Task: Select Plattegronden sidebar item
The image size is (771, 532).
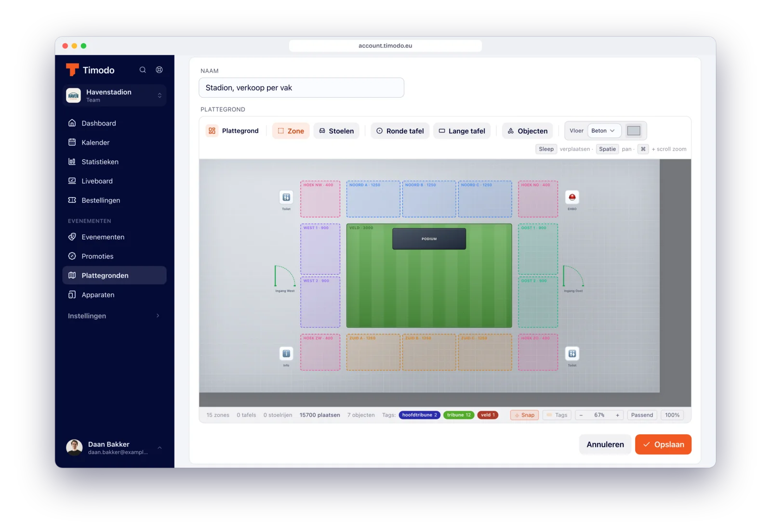Action: (115, 275)
